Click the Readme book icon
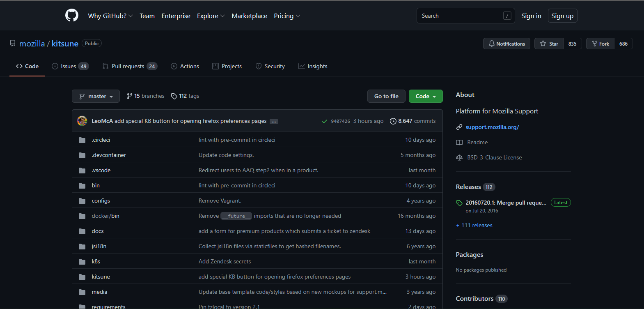 pos(459,143)
